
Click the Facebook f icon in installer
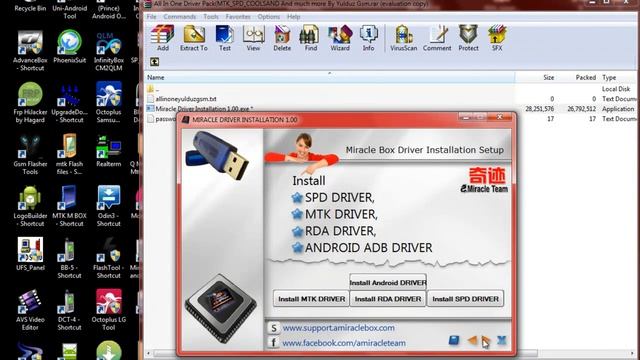point(273,343)
